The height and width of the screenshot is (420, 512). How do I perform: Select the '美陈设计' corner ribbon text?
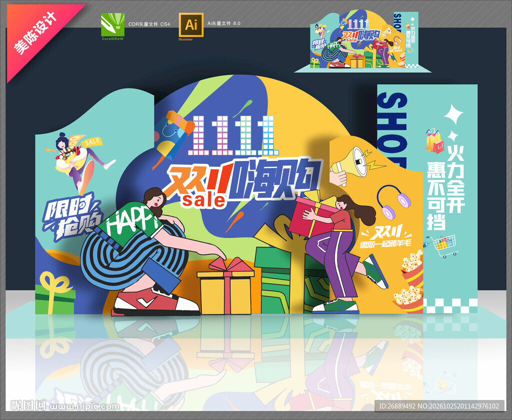[x=36, y=33]
